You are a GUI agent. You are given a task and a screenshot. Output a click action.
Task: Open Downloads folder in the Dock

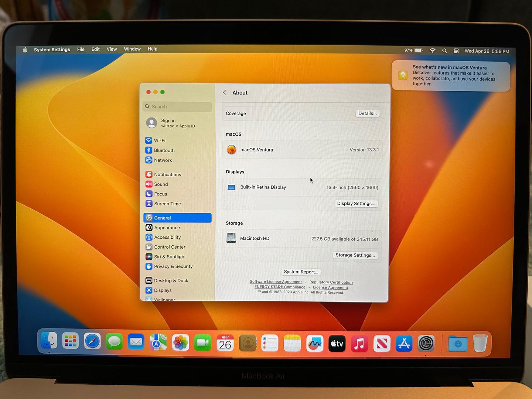tap(458, 344)
